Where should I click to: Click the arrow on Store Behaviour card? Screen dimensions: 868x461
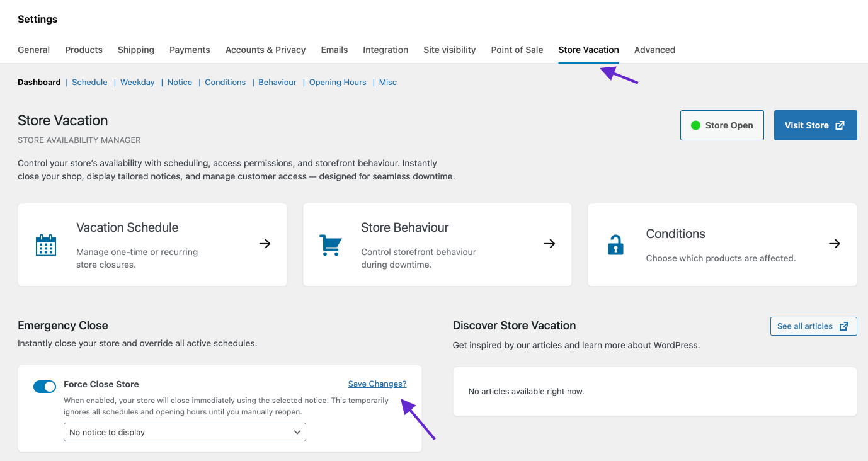[x=550, y=244]
